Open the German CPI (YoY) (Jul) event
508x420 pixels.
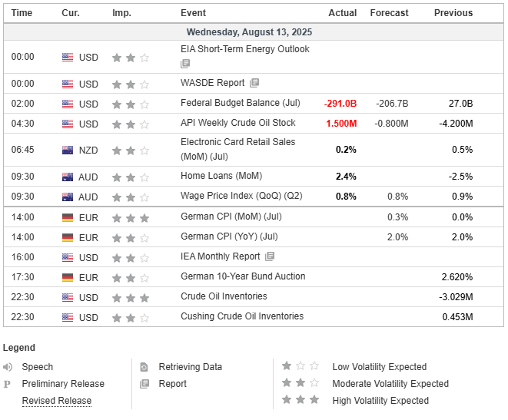tap(229, 236)
